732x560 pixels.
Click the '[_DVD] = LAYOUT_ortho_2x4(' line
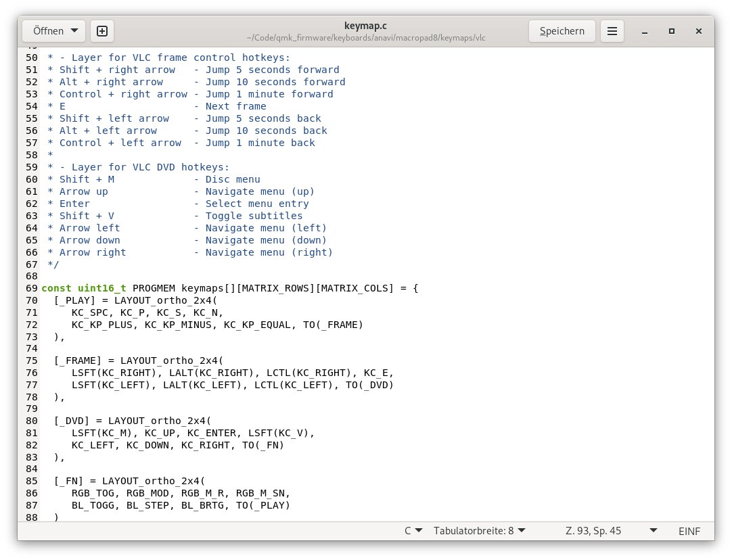click(x=133, y=421)
